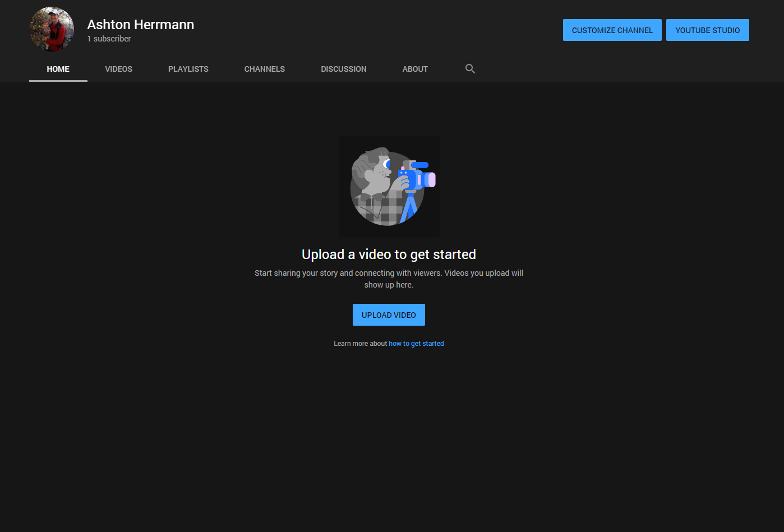Click the 'Start sharing your story' description

click(389, 279)
